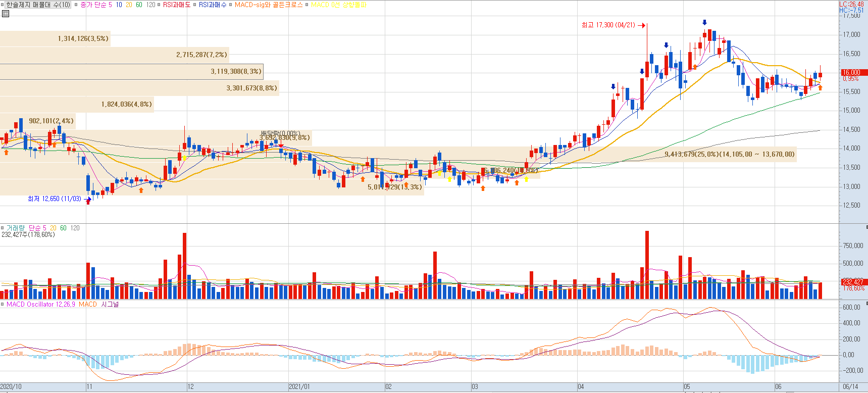Select the 04 month date axis label
The width and height of the screenshot is (868, 393).
[581, 386]
